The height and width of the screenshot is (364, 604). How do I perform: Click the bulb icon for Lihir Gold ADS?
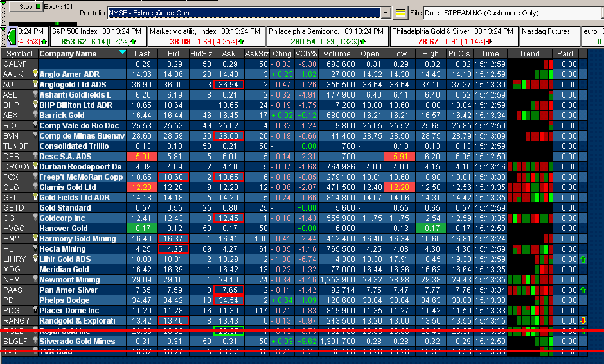(35, 258)
